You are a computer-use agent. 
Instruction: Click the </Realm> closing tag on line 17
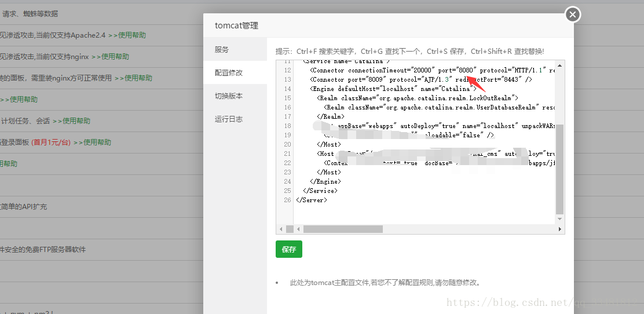click(x=331, y=116)
